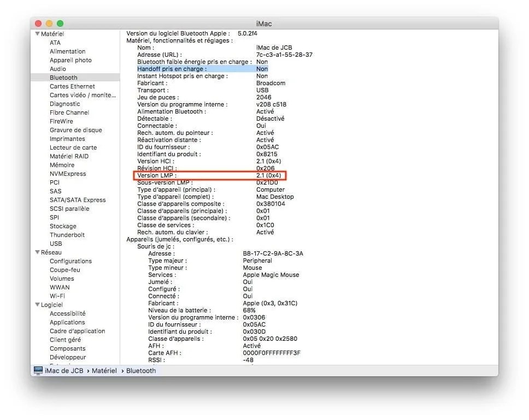
Task: Click the battery level value 68%
Action: pos(249,310)
